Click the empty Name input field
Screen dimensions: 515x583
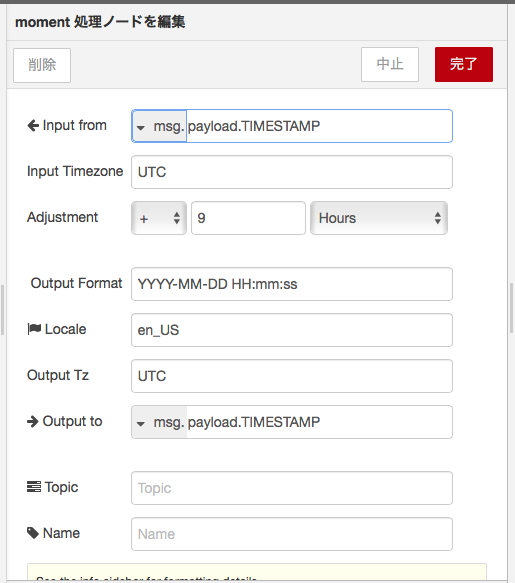click(292, 534)
